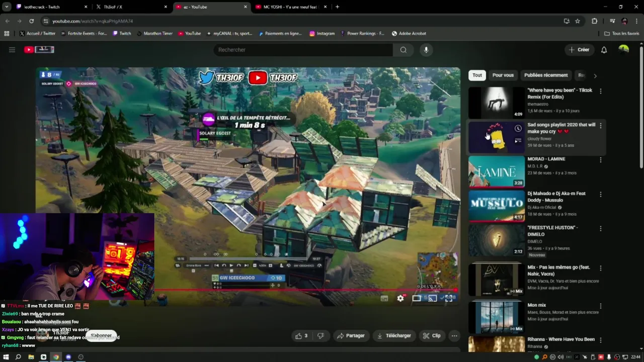The height and width of the screenshot is (362, 644).
Task: Open the apps grid in bookmarks bar
Action: [7, 33]
